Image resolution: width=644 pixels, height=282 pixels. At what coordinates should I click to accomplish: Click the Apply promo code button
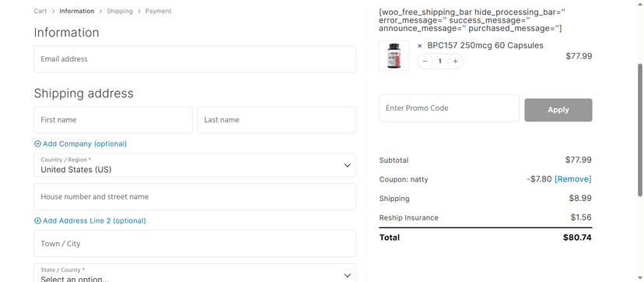[558, 110]
